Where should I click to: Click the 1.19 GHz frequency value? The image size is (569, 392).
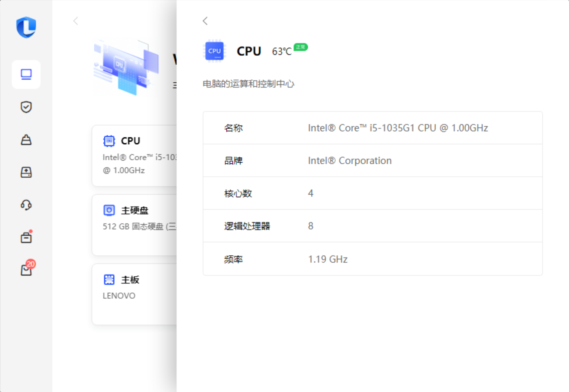[328, 260]
